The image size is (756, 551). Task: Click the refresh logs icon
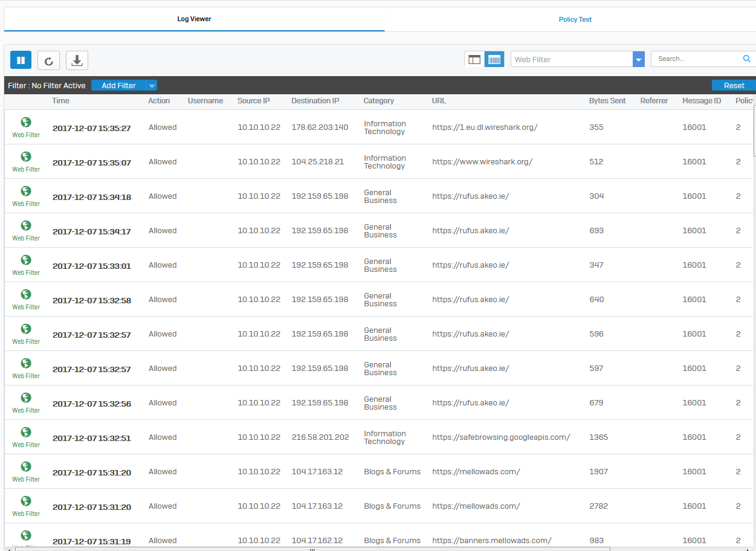point(48,60)
